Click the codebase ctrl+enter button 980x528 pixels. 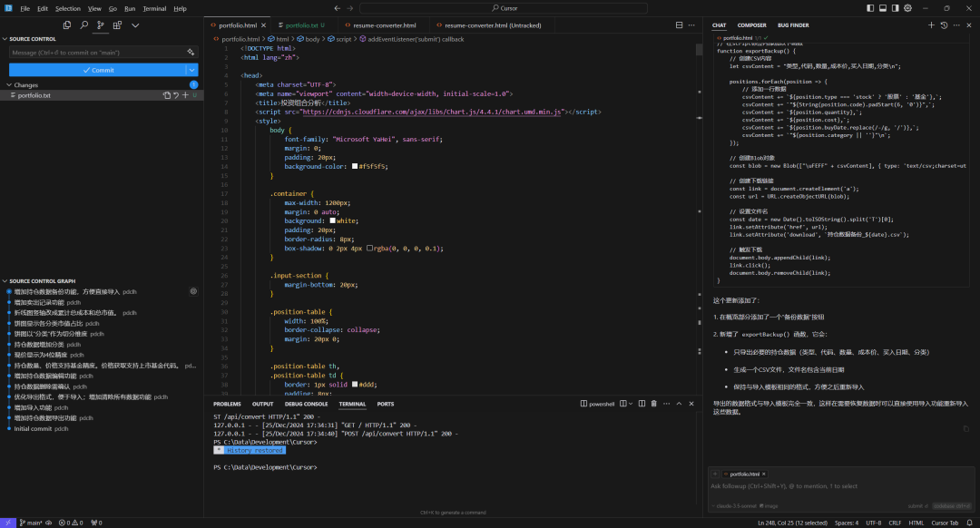point(953,506)
